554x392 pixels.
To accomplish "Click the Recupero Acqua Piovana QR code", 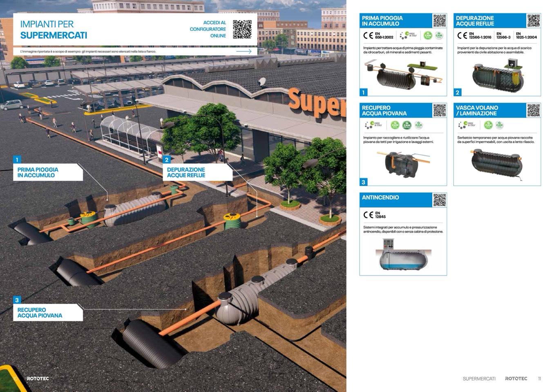I will 439,110.
